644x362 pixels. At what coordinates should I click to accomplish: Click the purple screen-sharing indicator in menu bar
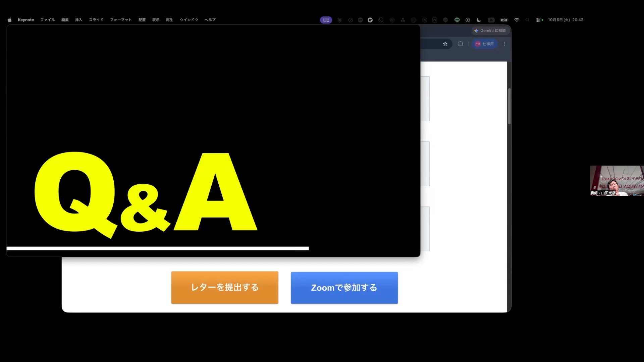tap(326, 20)
